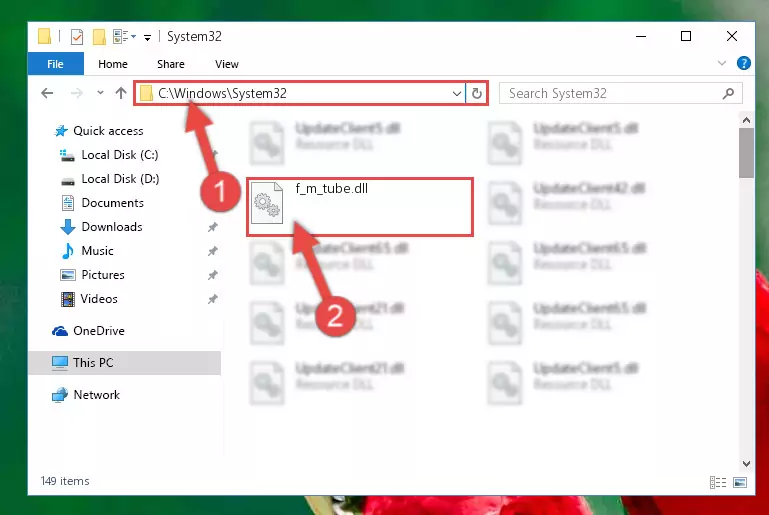
Task: Select This PC in navigation pane
Action: pyautogui.click(x=93, y=363)
